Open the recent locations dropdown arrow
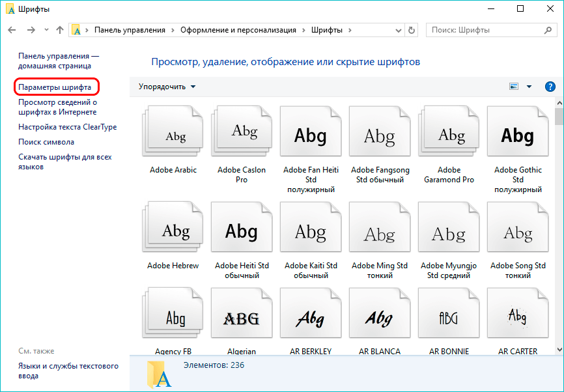 pos(46,30)
